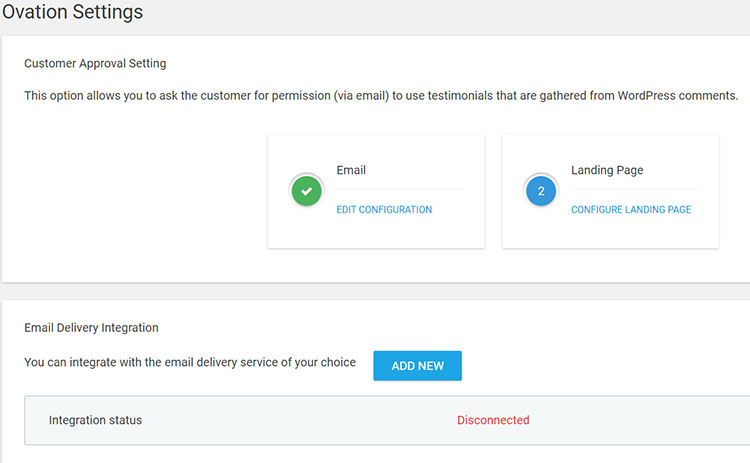Select the Landing Page card title

(x=607, y=170)
